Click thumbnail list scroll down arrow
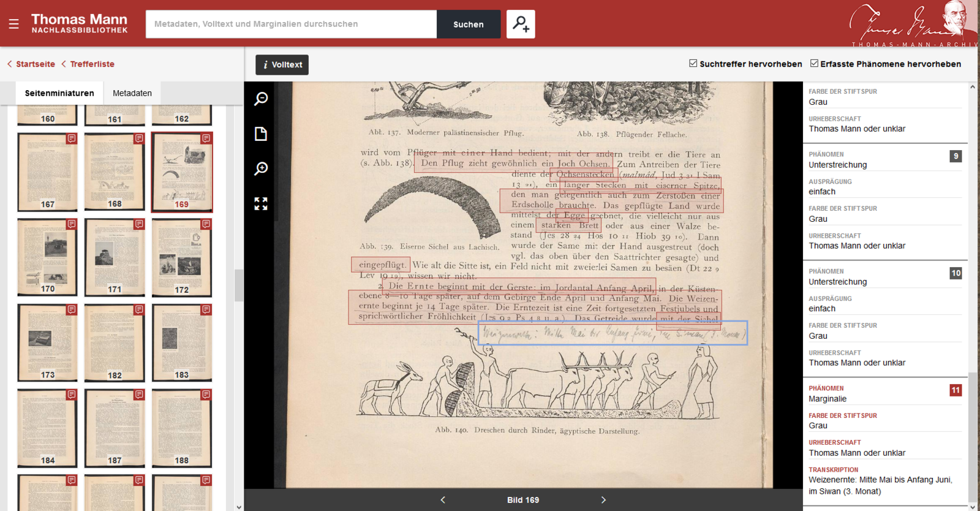Image resolution: width=980 pixels, height=511 pixels. (x=239, y=507)
